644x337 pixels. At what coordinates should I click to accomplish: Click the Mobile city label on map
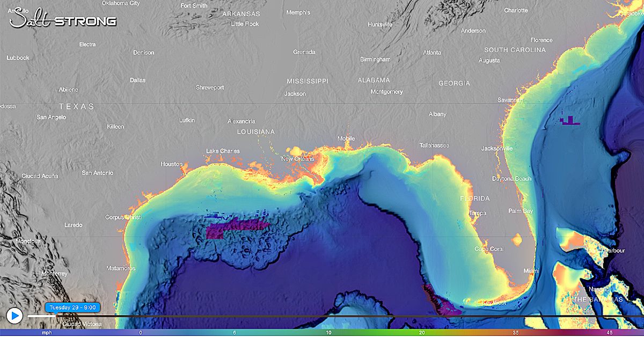click(346, 138)
